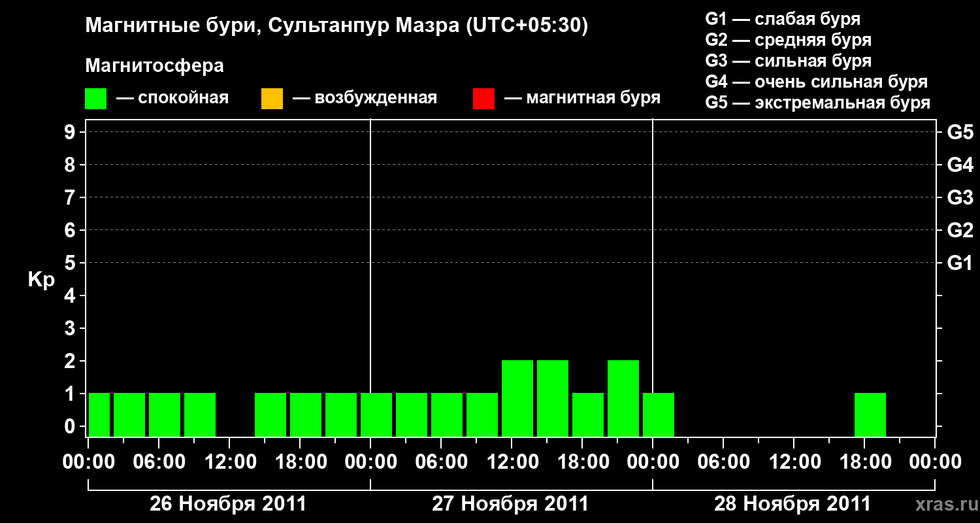Click the '28 Ноября 2011' date label
This screenshot has height=523, width=980.
click(x=792, y=504)
